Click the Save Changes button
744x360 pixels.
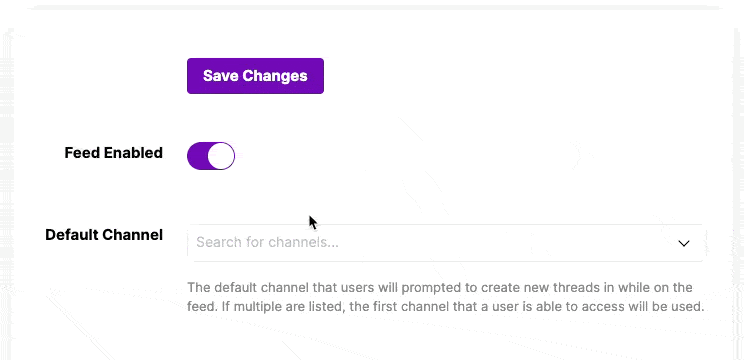[255, 76]
